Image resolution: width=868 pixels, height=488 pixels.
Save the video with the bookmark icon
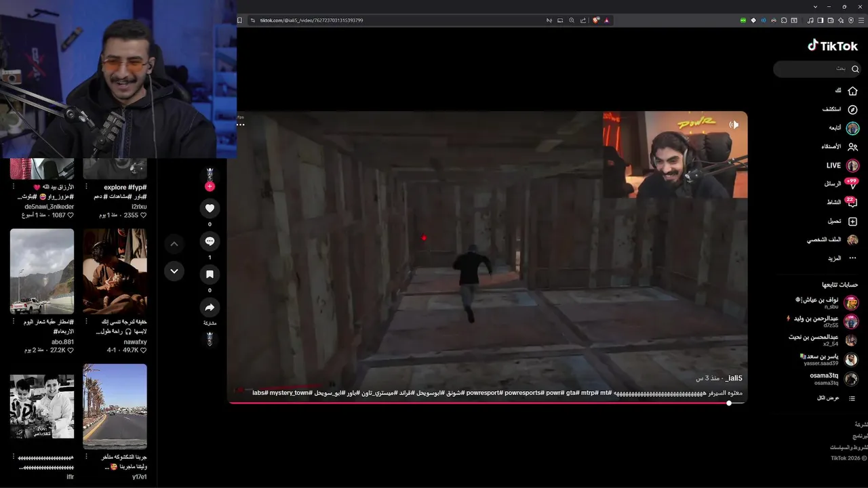tap(210, 274)
